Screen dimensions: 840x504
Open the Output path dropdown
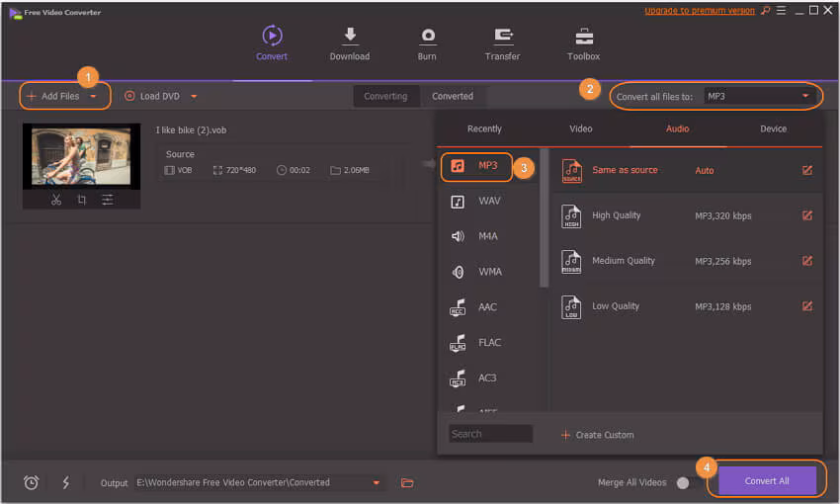377,482
